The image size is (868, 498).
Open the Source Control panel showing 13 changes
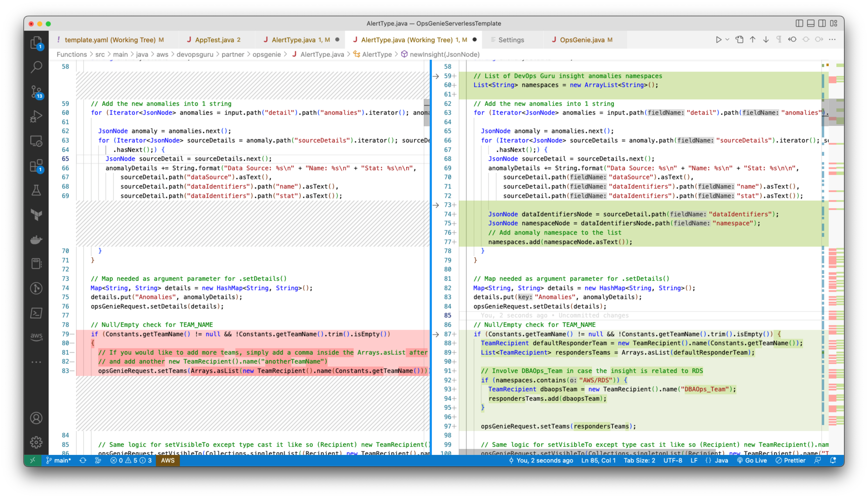36,92
